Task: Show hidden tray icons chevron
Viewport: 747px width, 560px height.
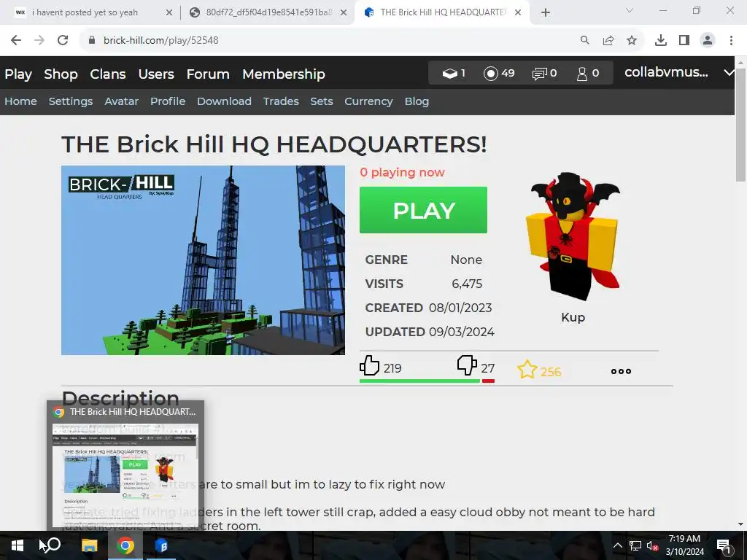Action: 617,545
